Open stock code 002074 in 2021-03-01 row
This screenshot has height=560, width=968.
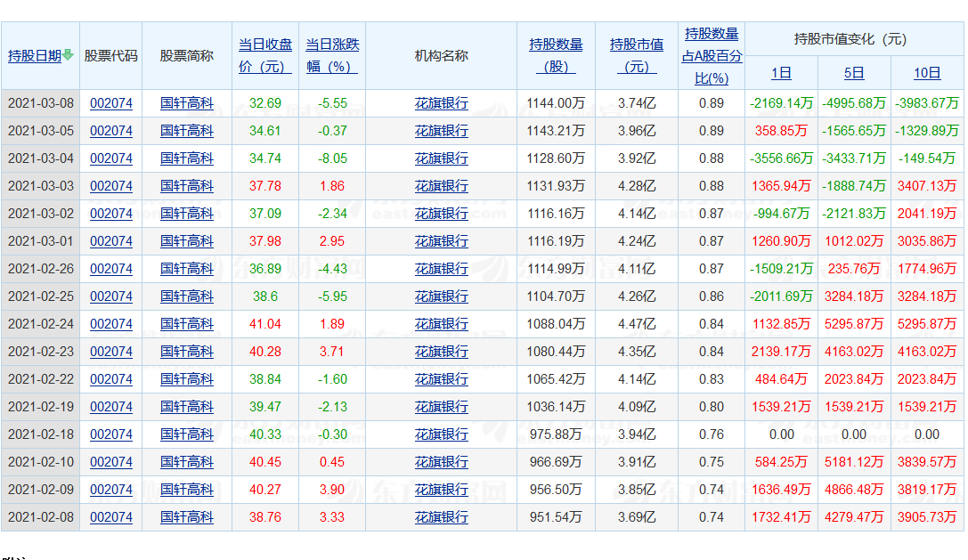click(111, 241)
